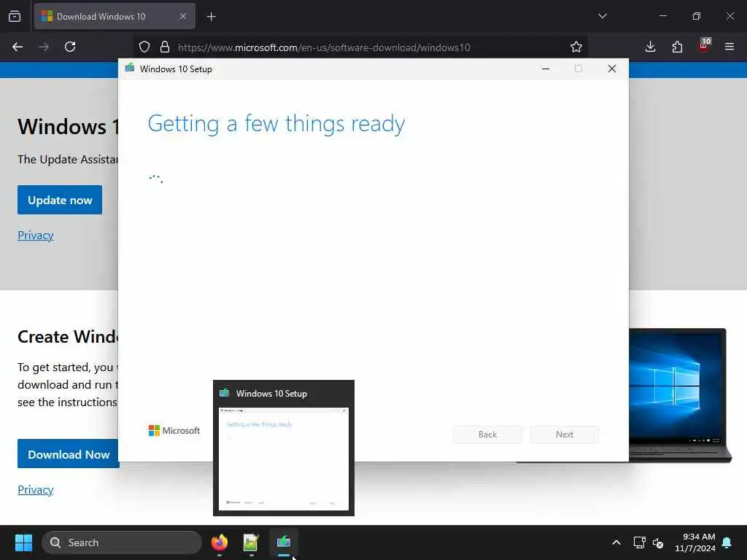Click the extension icon with badge 10
747x560 pixels.
(704, 46)
